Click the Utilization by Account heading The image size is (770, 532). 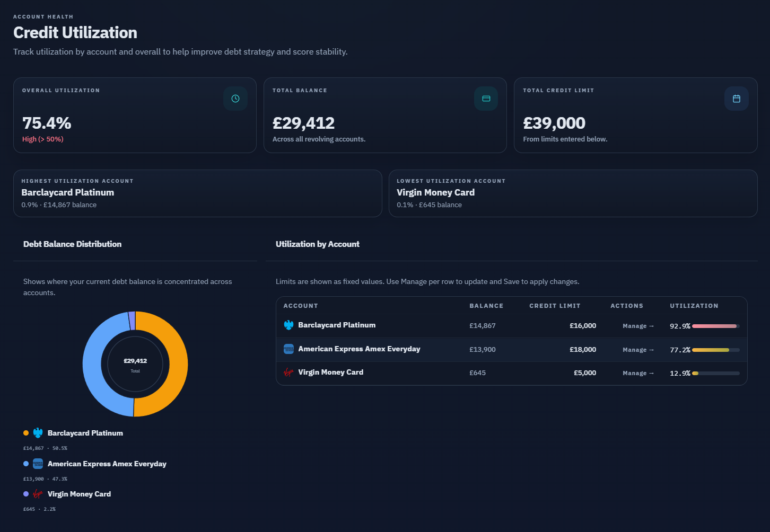[x=318, y=244]
